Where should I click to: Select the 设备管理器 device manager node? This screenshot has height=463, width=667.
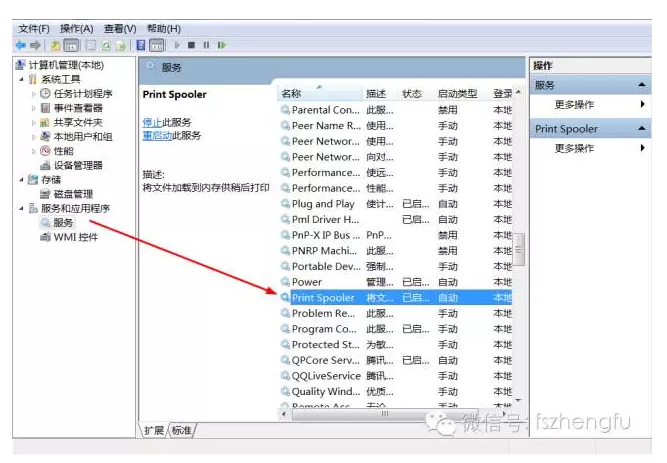pyautogui.click(x=77, y=165)
